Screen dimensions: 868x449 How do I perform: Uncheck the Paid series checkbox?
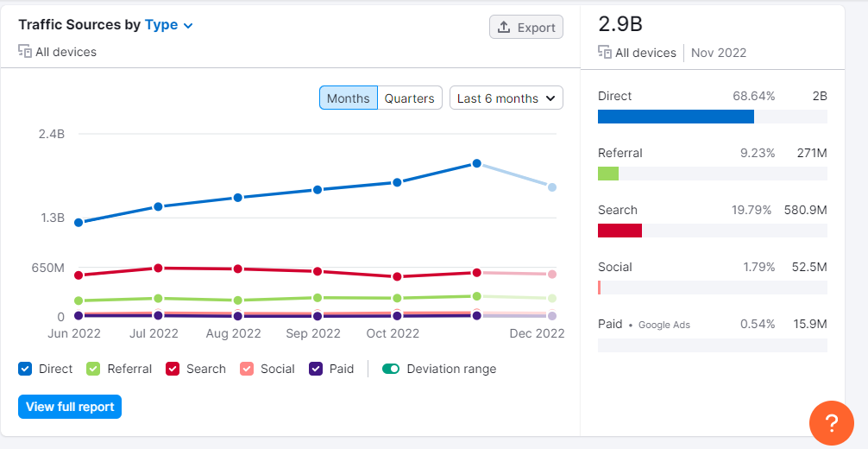[316, 369]
